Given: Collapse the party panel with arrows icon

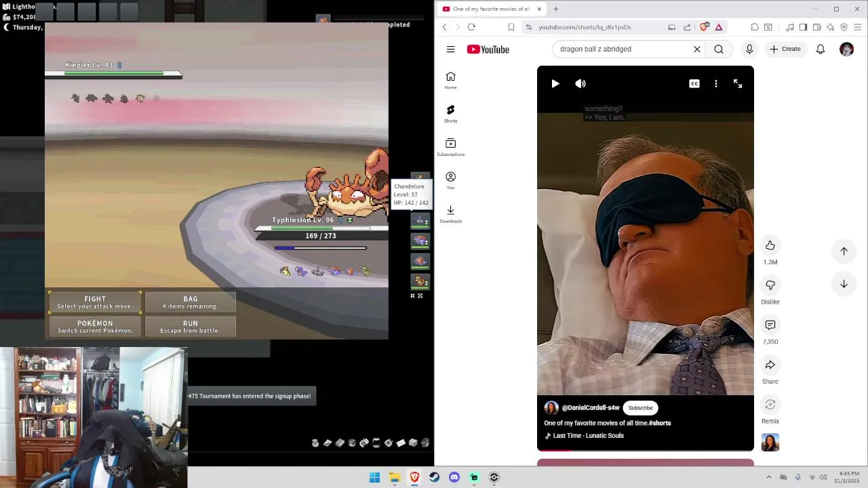Looking at the screenshot, I should coord(412,296).
